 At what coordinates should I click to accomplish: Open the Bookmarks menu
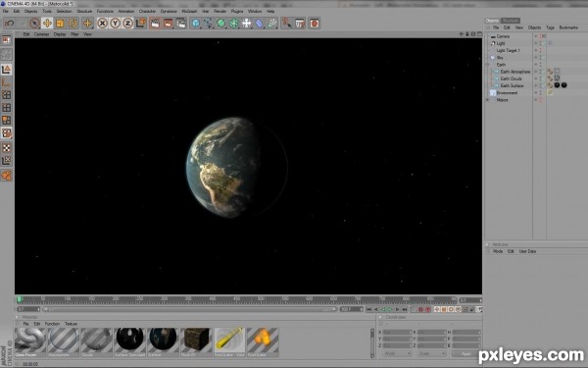pyautogui.click(x=568, y=27)
